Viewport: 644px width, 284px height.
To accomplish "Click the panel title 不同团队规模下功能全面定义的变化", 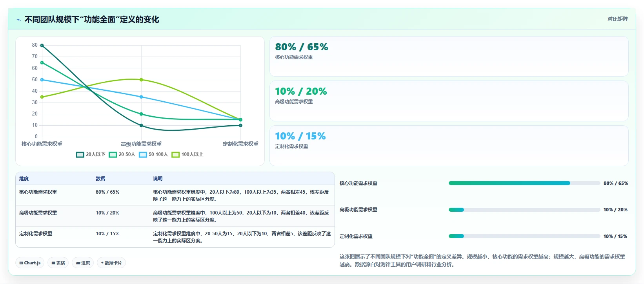I will [92, 20].
